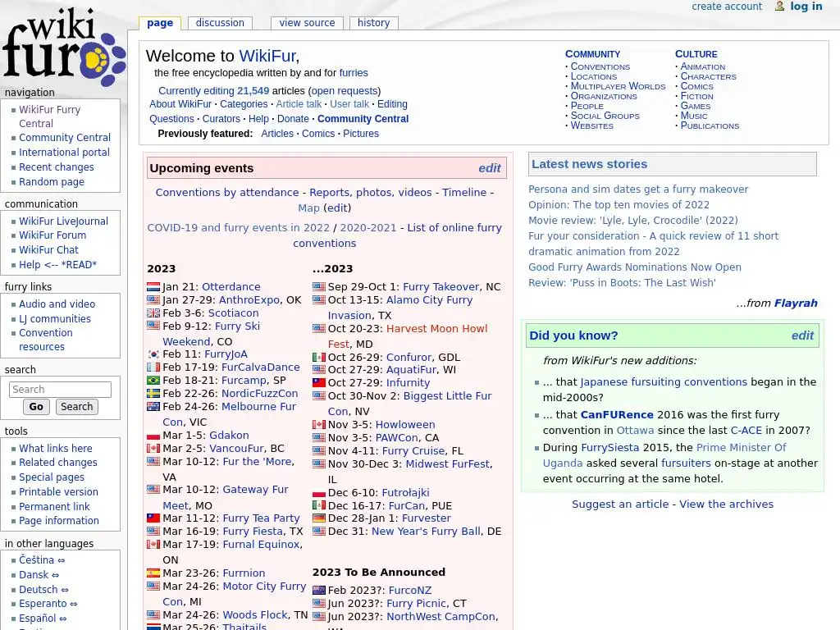The width and height of the screenshot is (840, 630).
Task: Open WikiFur Forum link
Action: [x=52, y=235]
